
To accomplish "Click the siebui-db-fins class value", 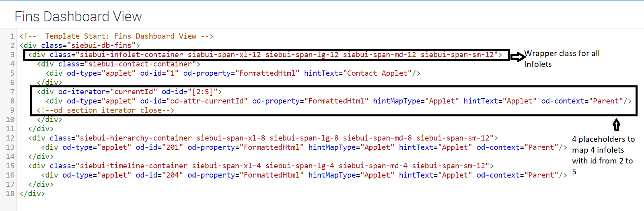I will [x=103, y=46].
